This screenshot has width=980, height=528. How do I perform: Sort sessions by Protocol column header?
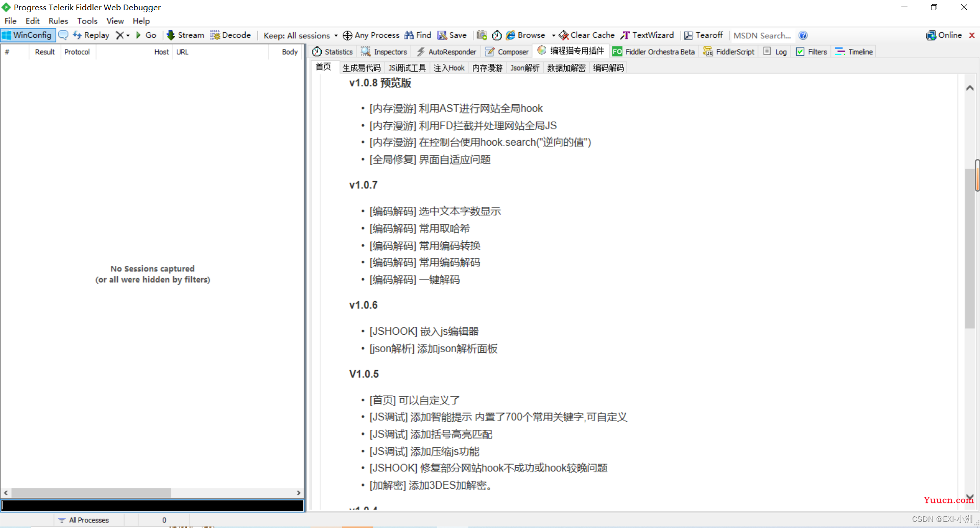[x=77, y=52]
